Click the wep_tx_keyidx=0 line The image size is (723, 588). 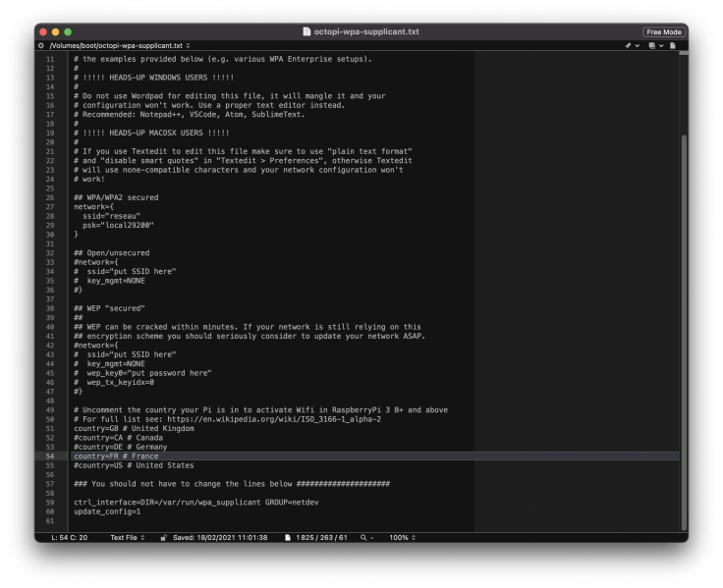pos(114,383)
